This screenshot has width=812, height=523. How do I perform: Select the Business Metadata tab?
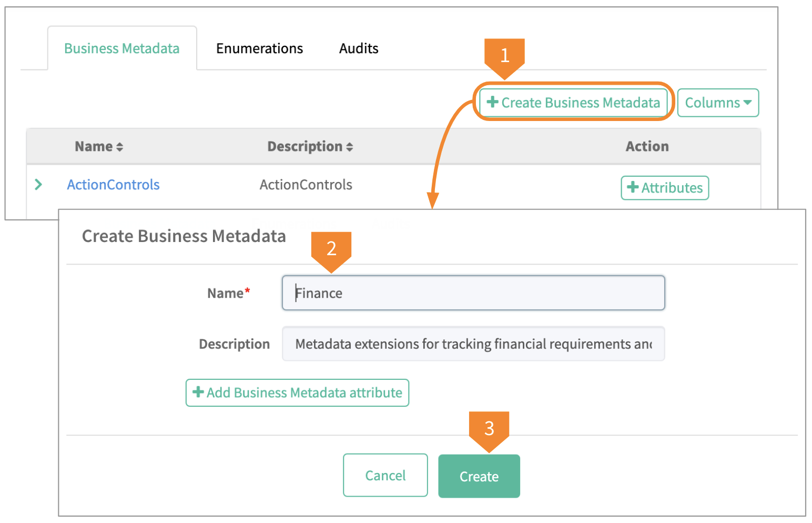(121, 48)
